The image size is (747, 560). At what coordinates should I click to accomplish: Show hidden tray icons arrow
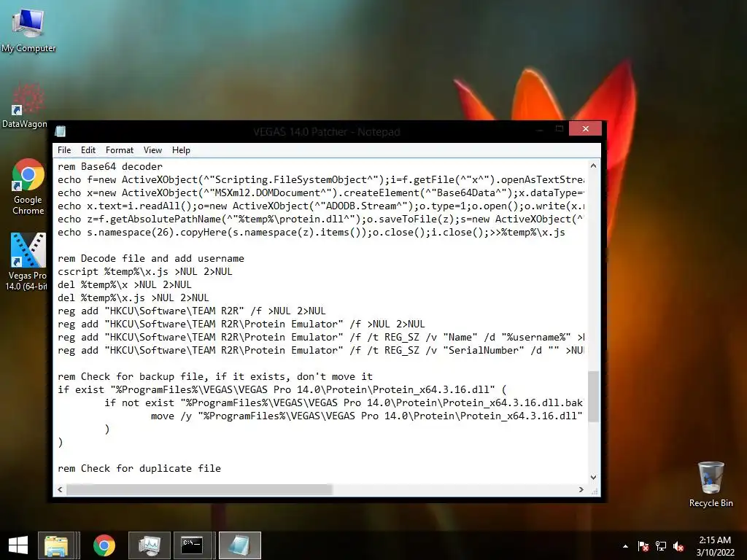(625, 546)
